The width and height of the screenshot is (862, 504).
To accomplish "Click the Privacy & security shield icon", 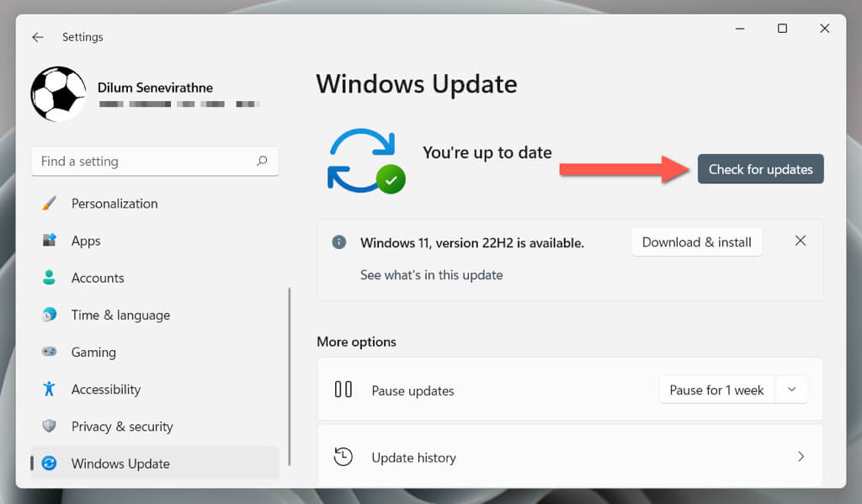I will click(x=49, y=426).
